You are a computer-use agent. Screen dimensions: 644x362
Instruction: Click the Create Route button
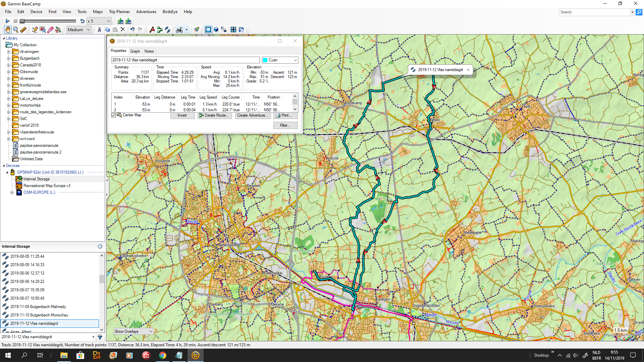215,115
